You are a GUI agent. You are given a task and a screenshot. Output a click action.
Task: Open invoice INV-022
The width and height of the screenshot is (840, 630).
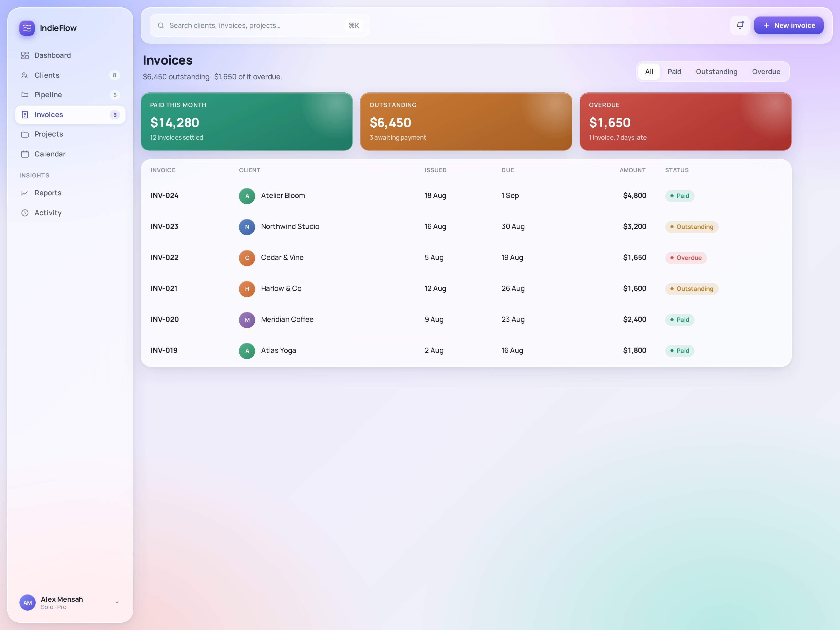click(x=164, y=258)
